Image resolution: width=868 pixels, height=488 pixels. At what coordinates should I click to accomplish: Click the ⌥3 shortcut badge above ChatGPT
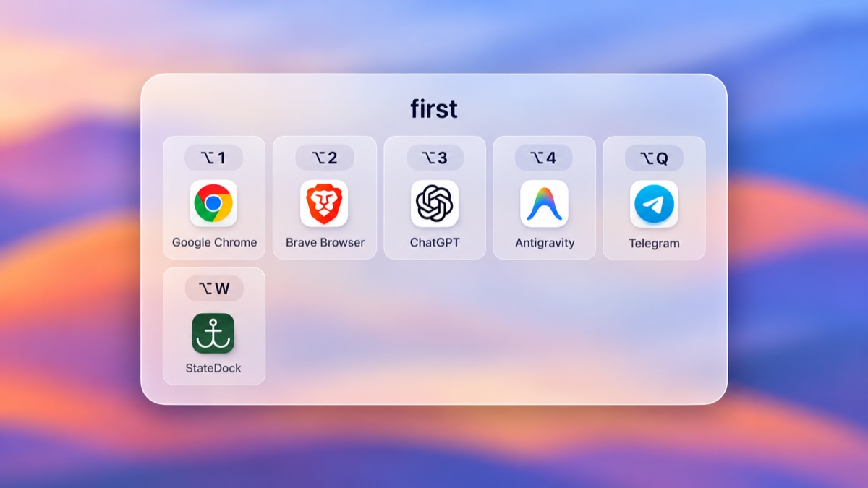tap(435, 158)
